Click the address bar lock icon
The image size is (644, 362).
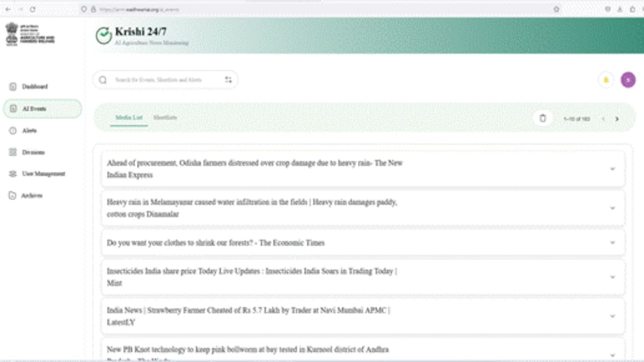click(x=93, y=9)
